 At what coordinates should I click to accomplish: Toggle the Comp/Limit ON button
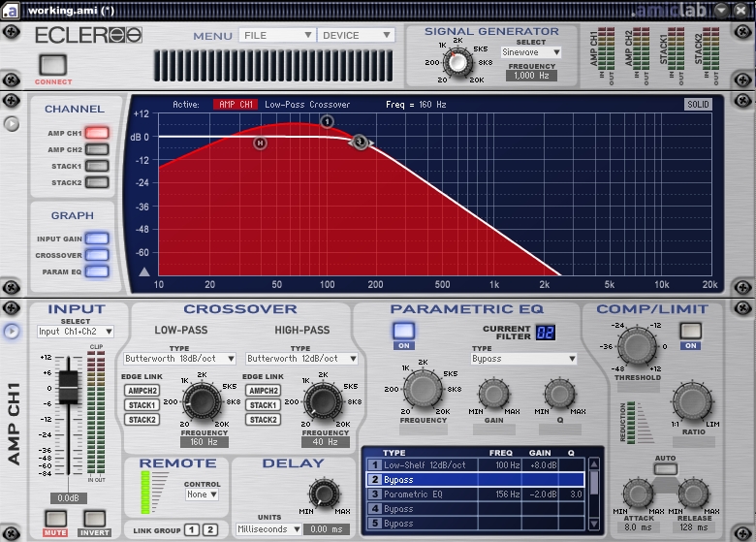(690, 332)
